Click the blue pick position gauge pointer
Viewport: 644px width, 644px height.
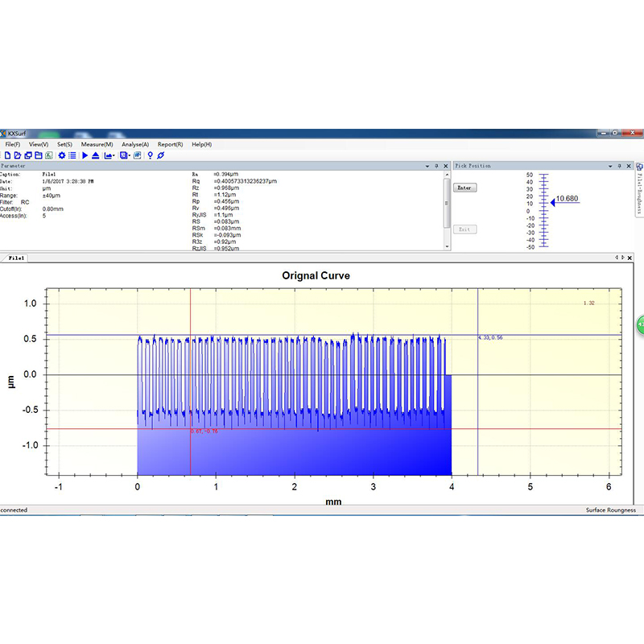pos(553,202)
